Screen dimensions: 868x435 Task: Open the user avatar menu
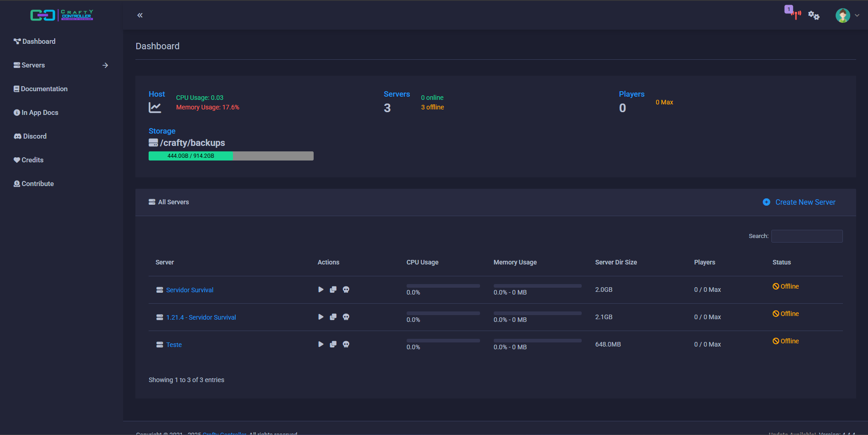click(x=843, y=15)
